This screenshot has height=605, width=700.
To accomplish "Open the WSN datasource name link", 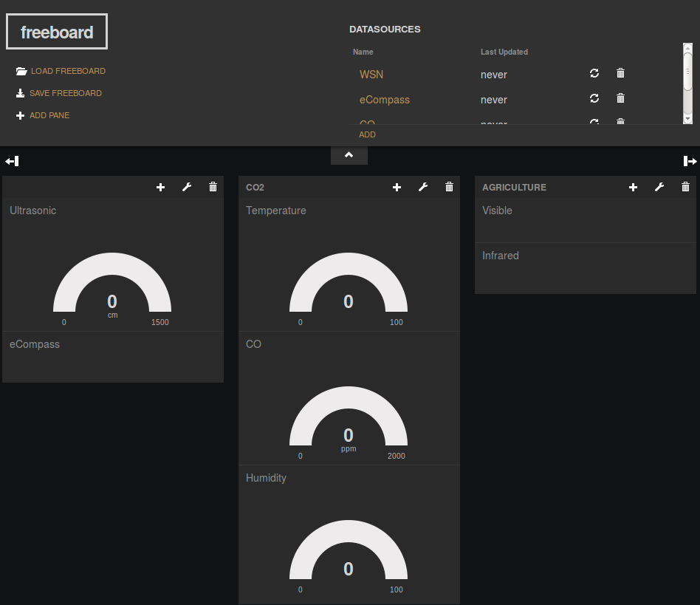I will click(371, 75).
